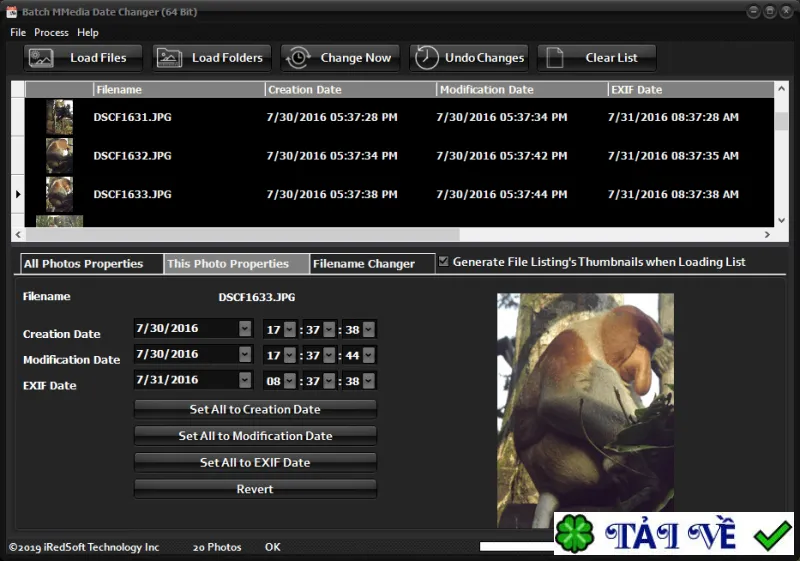Image resolution: width=800 pixels, height=561 pixels.
Task: Click the Load Folders image icon
Action: point(169,58)
